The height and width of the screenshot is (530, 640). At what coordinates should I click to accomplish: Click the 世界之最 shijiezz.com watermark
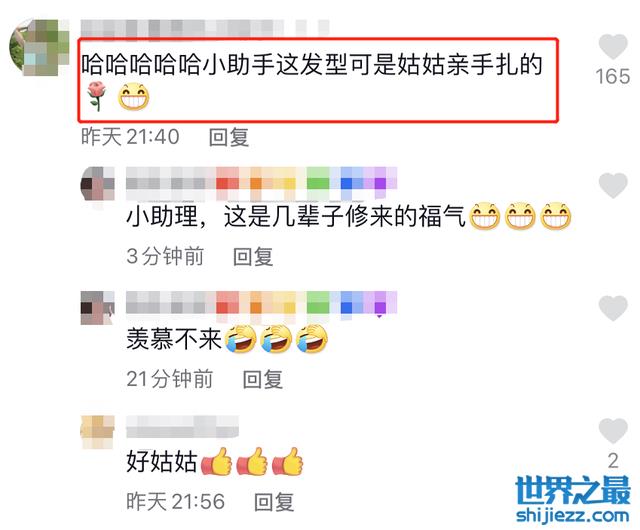point(573,500)
